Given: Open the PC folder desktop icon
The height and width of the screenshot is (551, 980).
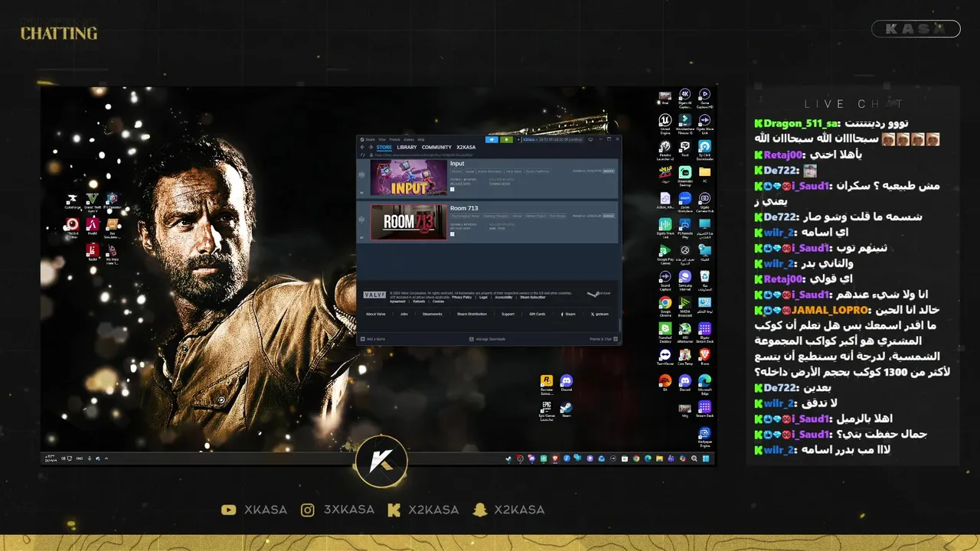Looking at the screenshot, I should (705, 172).
